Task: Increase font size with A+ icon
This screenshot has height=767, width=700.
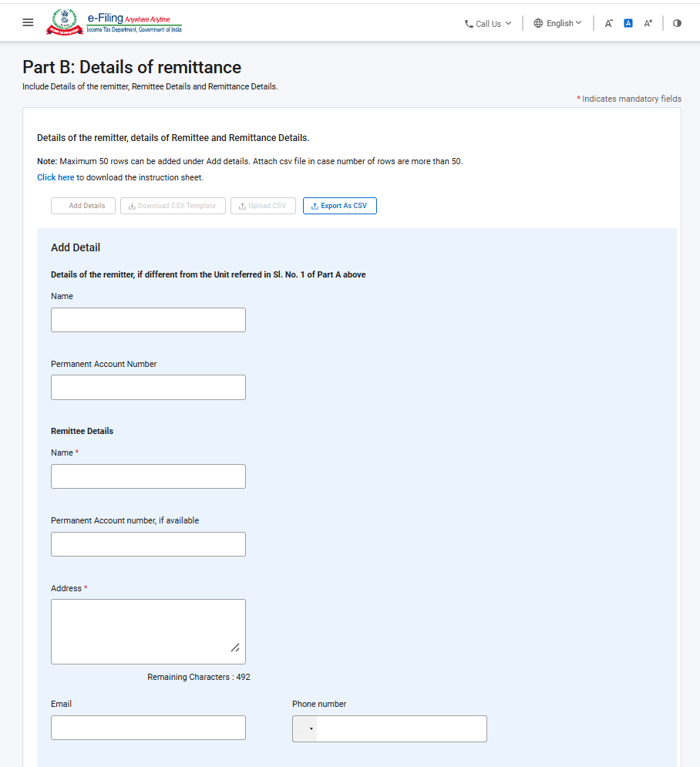Action: [x=648, y=23]
